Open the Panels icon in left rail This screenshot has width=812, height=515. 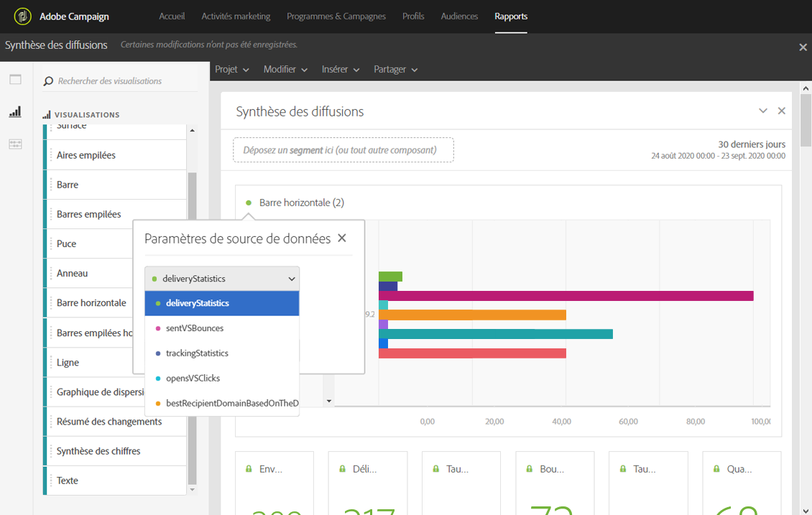[15, 80]
